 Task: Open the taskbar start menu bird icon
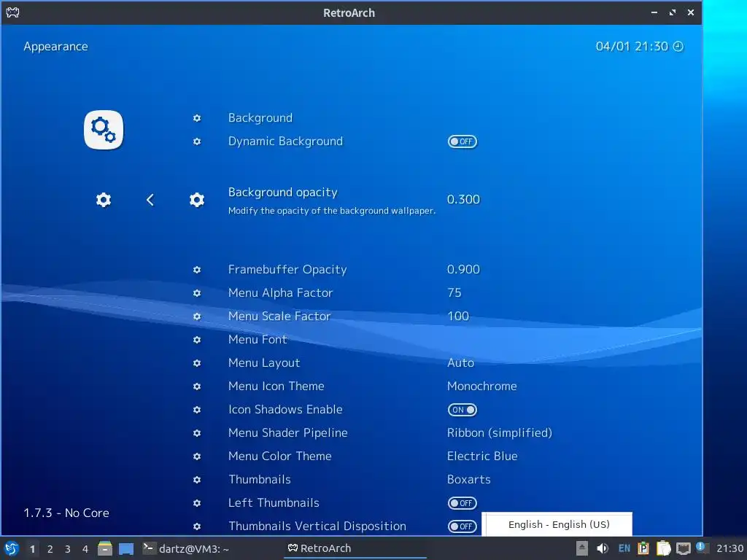coord(12,548)
